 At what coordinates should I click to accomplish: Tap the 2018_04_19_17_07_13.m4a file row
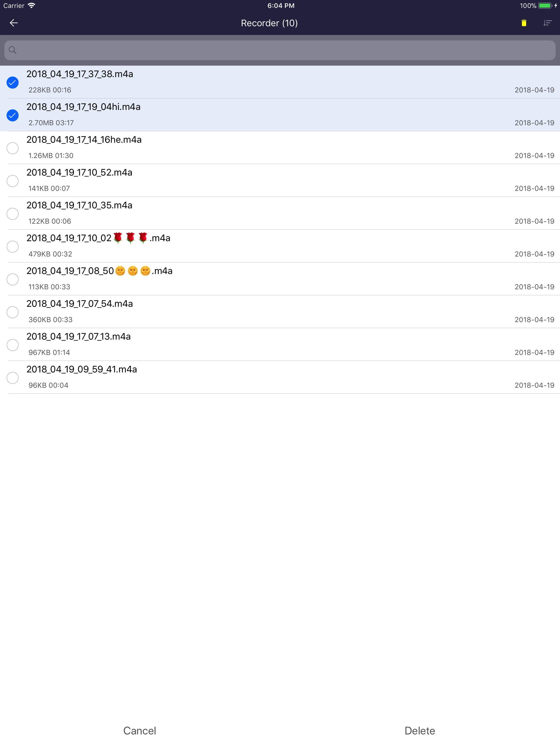coord(237,344)
